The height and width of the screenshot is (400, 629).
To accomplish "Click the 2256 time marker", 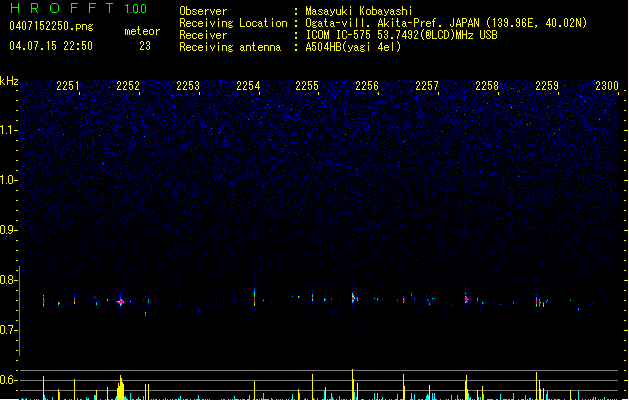I will [367, 86].
